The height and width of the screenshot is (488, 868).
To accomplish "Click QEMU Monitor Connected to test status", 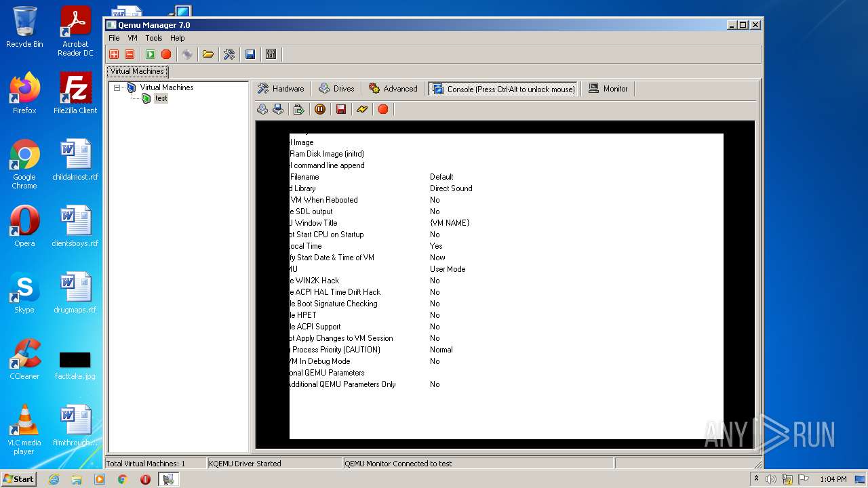I will tap(398, 464).
